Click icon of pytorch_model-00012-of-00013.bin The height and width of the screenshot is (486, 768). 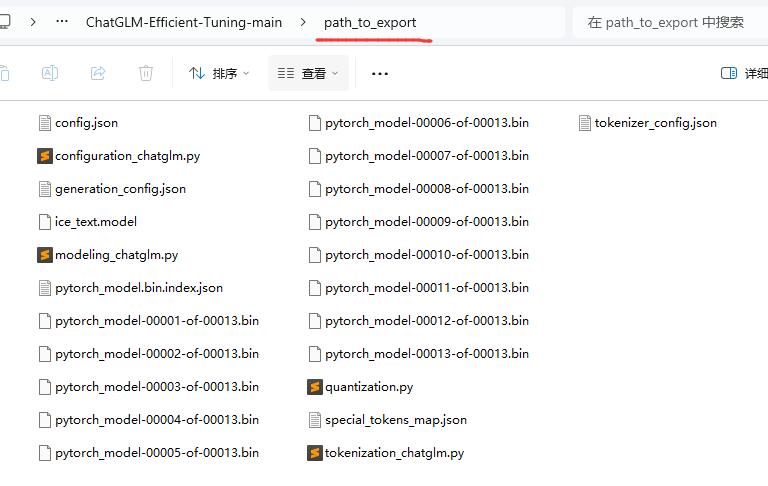tap(315, 321)
